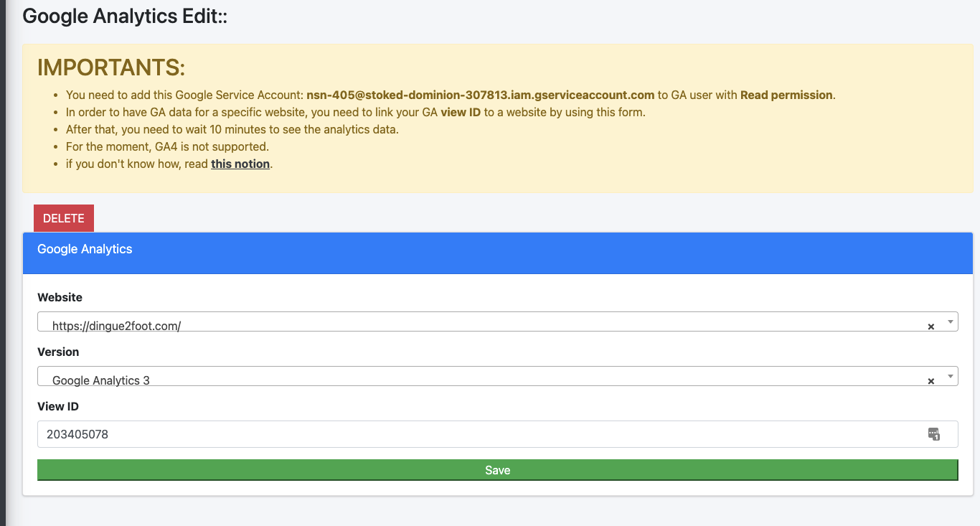Screen dimensions: 980x526
Task: Click the bold "Read permission" text
Action: (786, 95)
